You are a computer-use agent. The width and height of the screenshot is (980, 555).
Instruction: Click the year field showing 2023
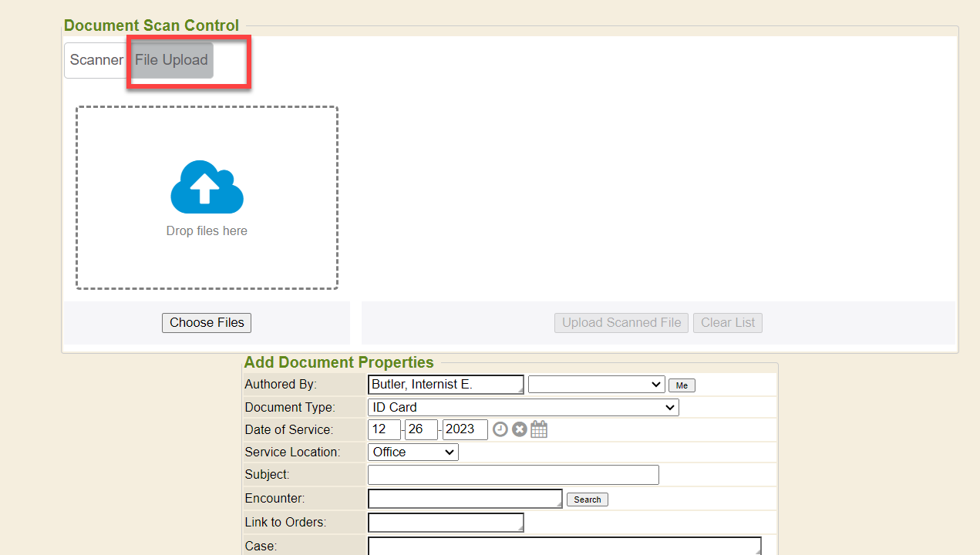click(465, 429)
